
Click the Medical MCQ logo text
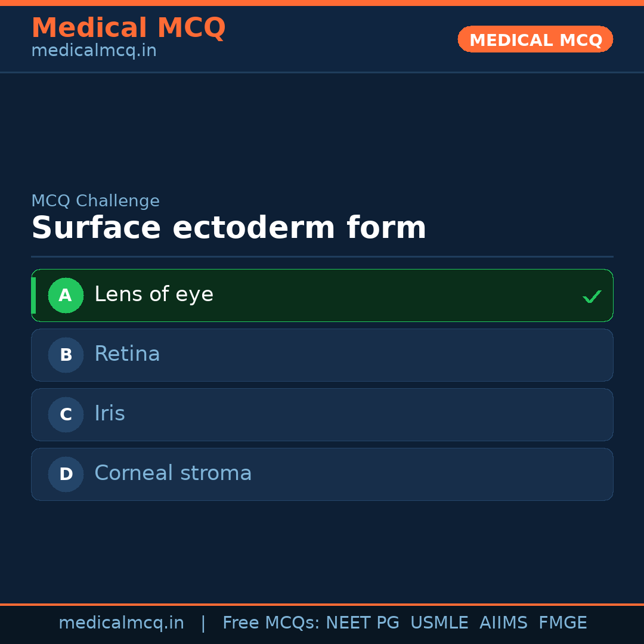point(128,28)
